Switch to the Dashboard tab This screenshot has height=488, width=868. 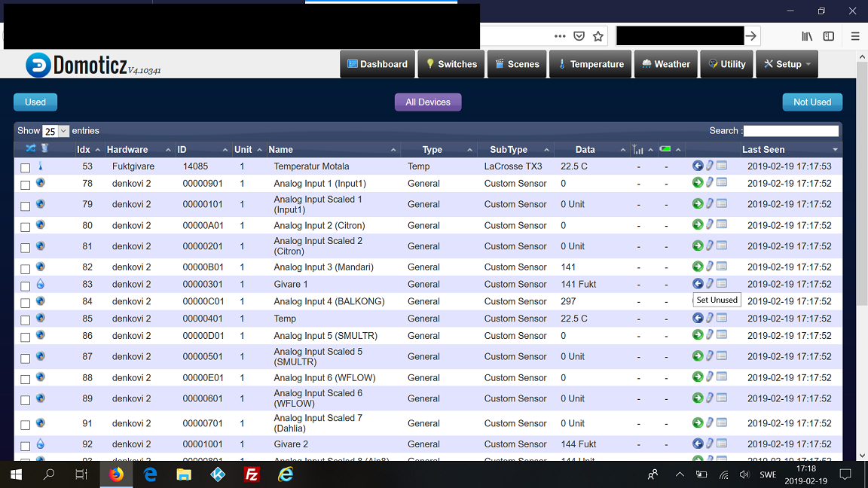coord(377,64)
